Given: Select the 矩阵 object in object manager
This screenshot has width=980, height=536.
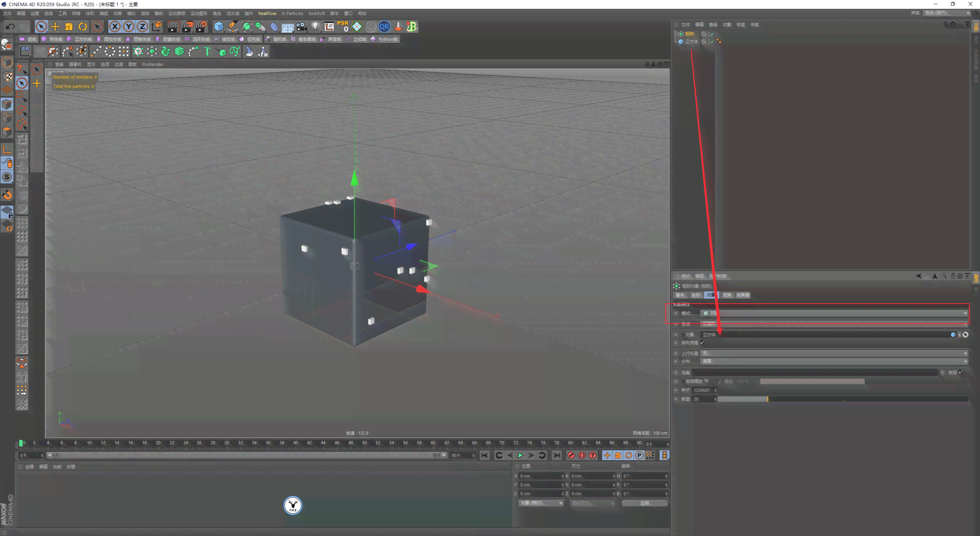Looking at the screenshot, I should click(x=689, y=34).
